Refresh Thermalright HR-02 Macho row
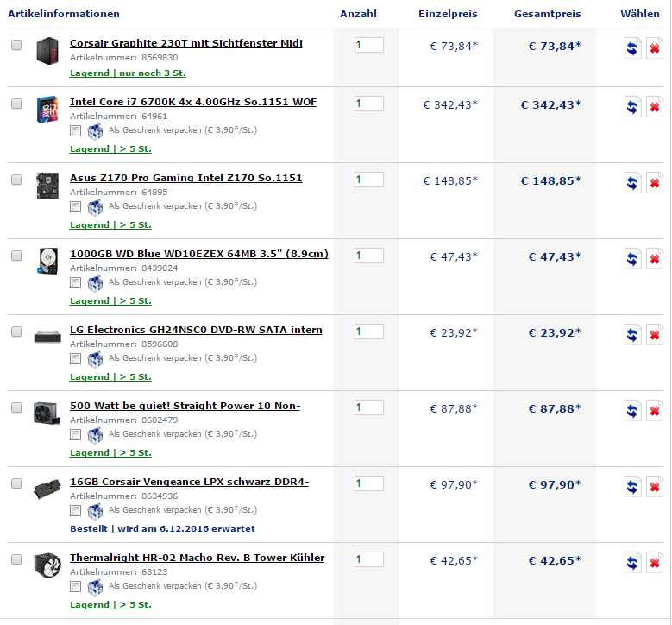Viewport: 672px width, 625px height. (633, 562)
